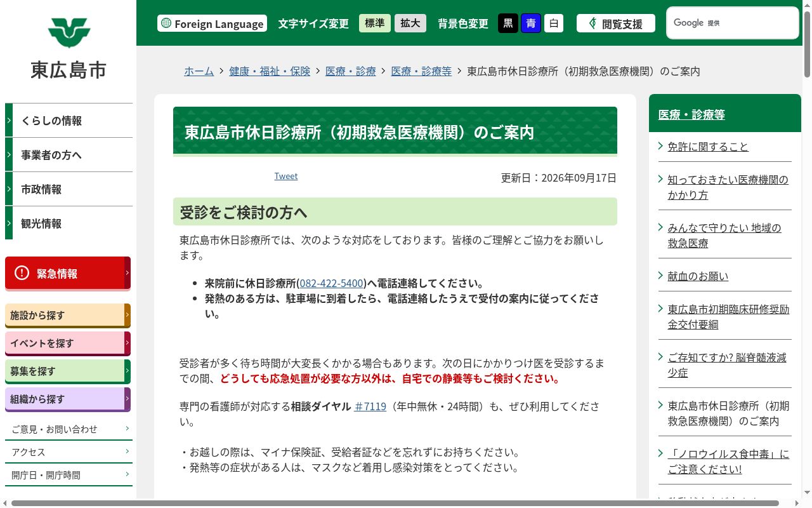Click the 閲覧支援 leaf icon
This screenshot has height=508, width=812.
(593, 23)
